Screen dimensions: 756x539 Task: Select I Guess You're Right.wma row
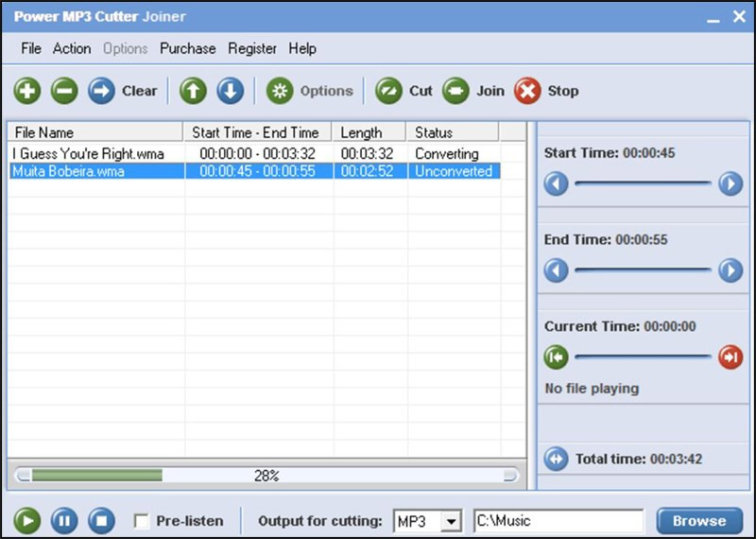(254, 154)
